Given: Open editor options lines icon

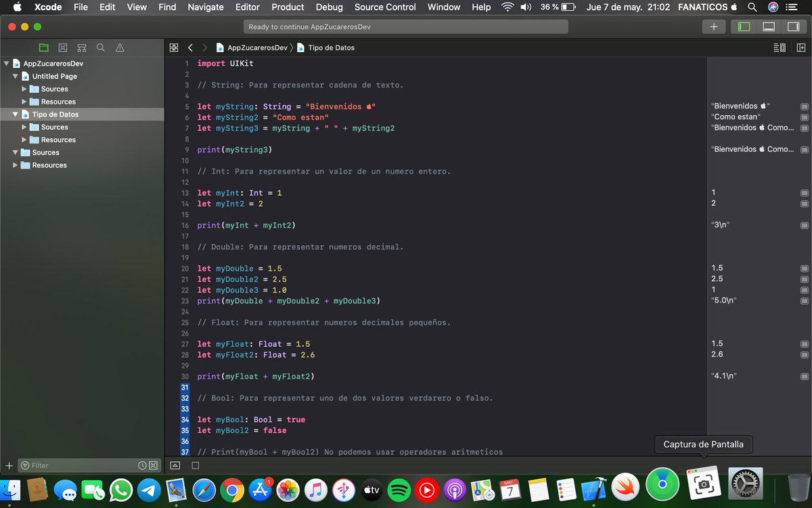Looking at the screenshot, I should point(780,47).
